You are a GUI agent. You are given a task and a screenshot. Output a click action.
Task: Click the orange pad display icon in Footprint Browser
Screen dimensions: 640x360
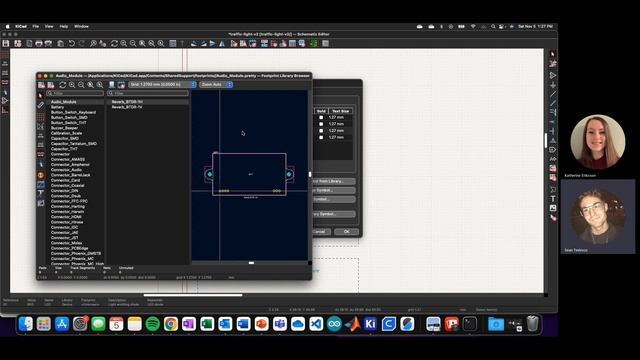[40, 175]
